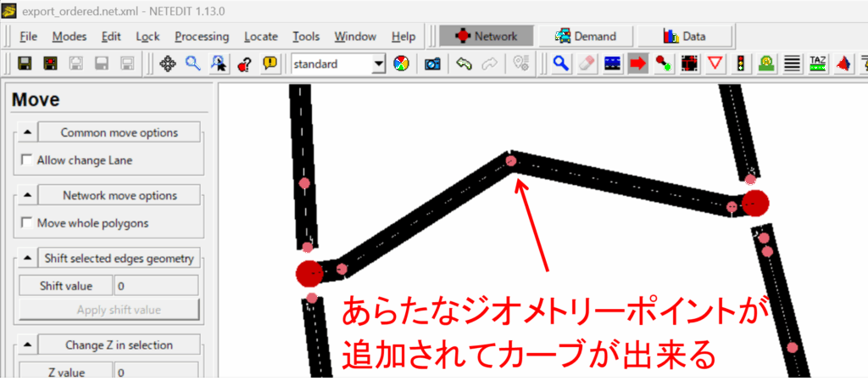The width and height of the screenshot is (868, 381).
Task: Click the yellow speech bubble warning icon
Action: [270, 64]
